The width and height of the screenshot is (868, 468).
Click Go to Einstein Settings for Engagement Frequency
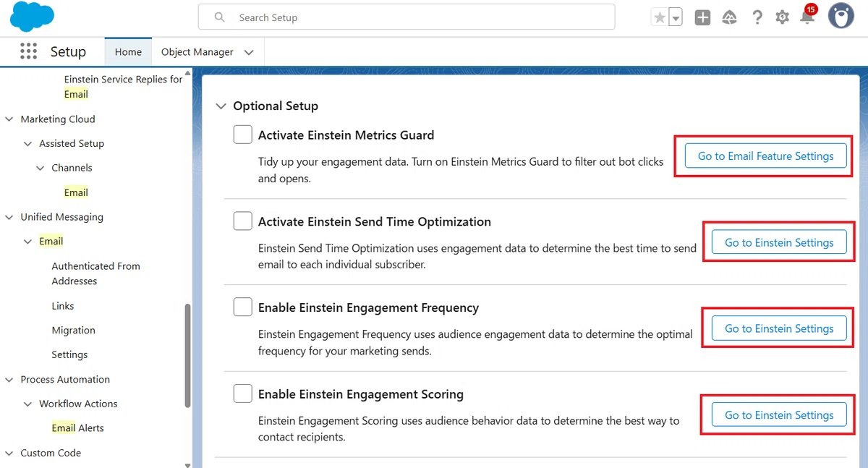click(x=779, y=328)
